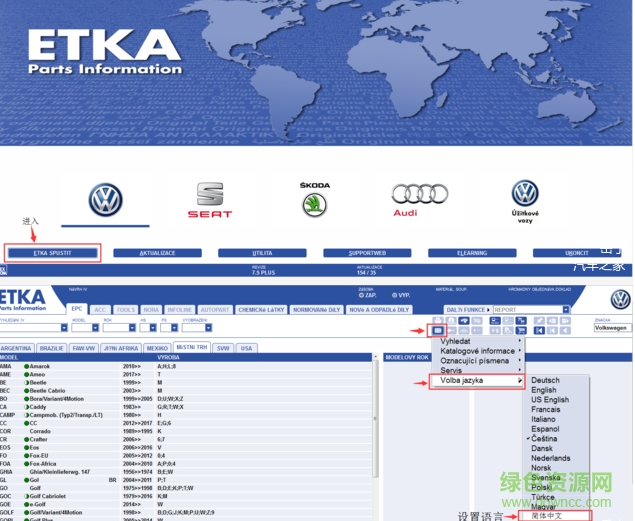Open the TOOLS tab
Image resolution: width=635 pixels, height=521 pixels.
(125, 310)
